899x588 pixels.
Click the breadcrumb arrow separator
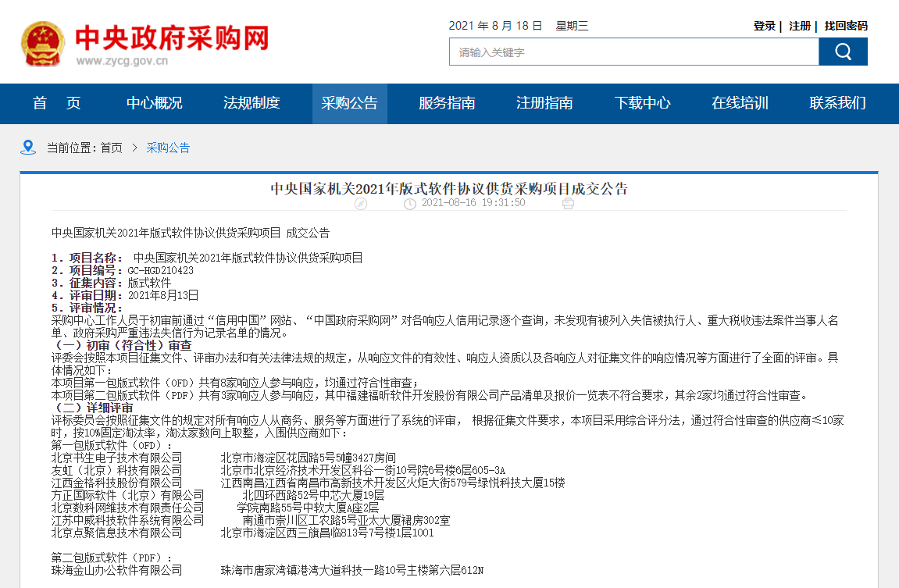tap(134, 148)
